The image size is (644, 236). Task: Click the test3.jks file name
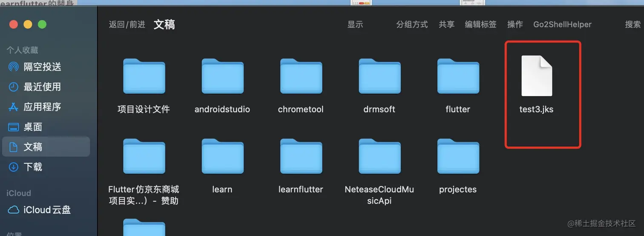pyautogui.click(x=536, y=110)
